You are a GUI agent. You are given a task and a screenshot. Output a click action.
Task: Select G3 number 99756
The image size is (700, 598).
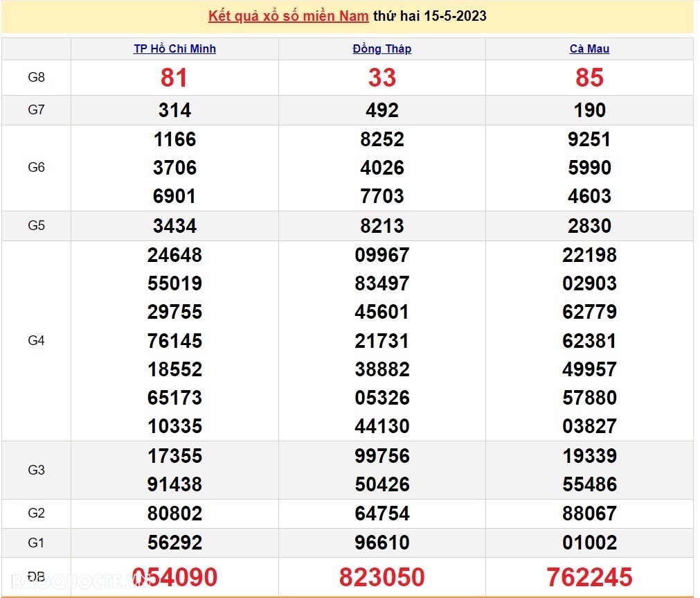click(x=382, y=456)
